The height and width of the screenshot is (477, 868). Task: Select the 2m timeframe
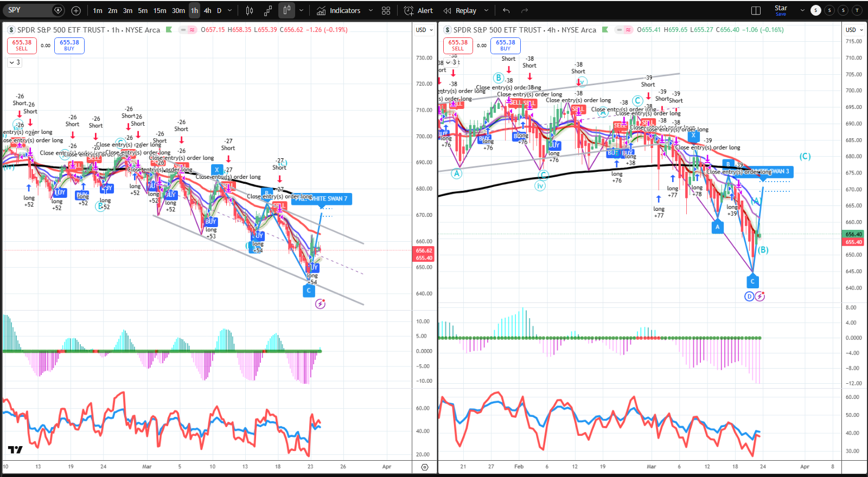(x=112, y=10)
